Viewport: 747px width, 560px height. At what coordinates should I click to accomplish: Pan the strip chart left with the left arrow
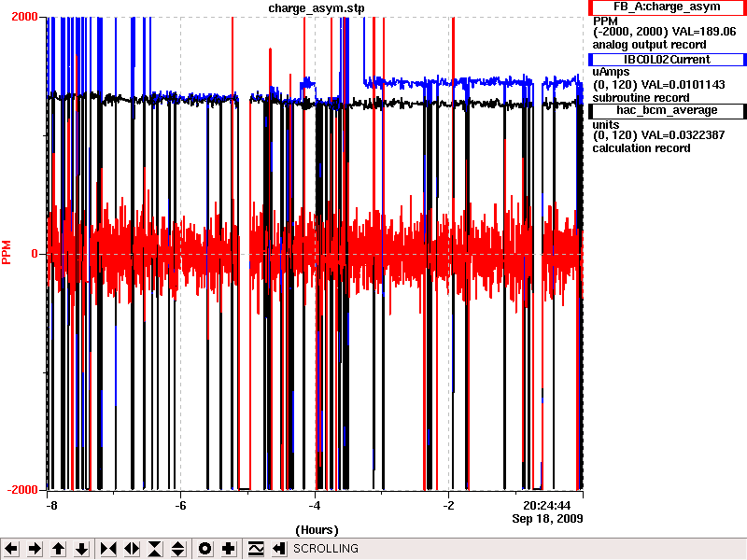11,549
